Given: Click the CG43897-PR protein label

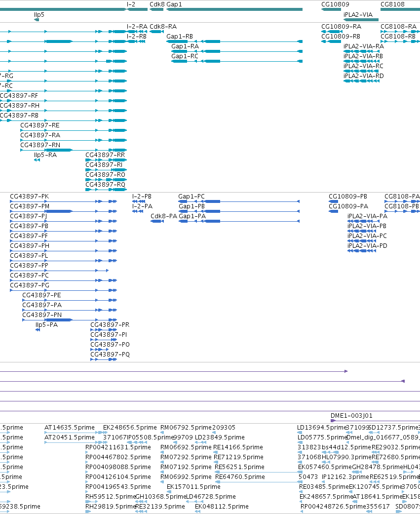Looking at the screenshot, I should tap(110, 324).
